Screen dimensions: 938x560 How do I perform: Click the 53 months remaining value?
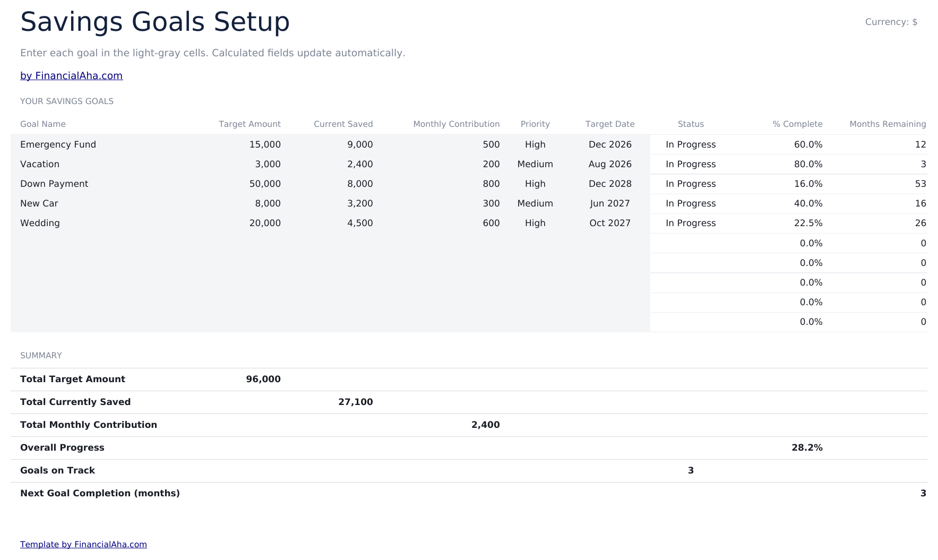pos(920,184)
